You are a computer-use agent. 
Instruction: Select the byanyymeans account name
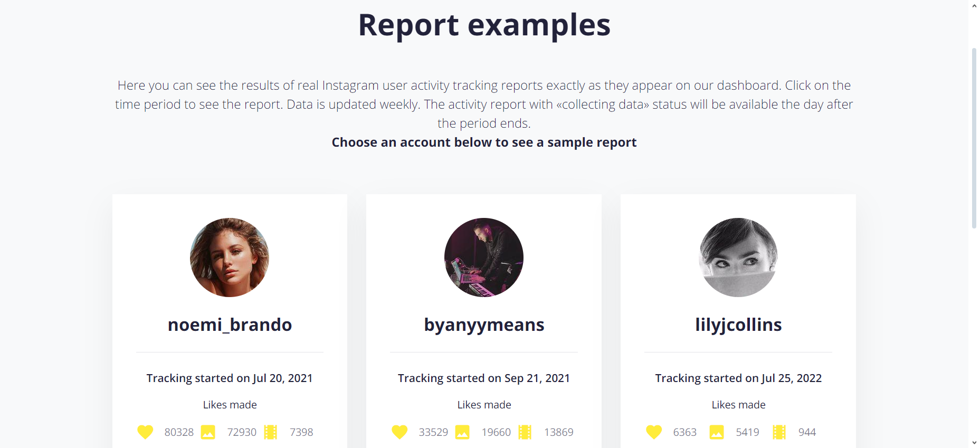tap(484, 325)
